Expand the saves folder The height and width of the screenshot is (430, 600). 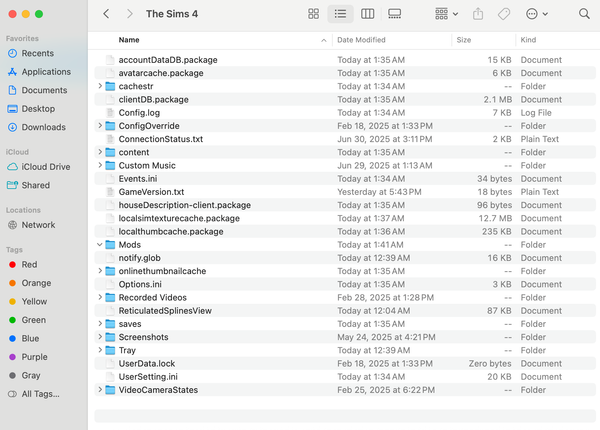100,324
